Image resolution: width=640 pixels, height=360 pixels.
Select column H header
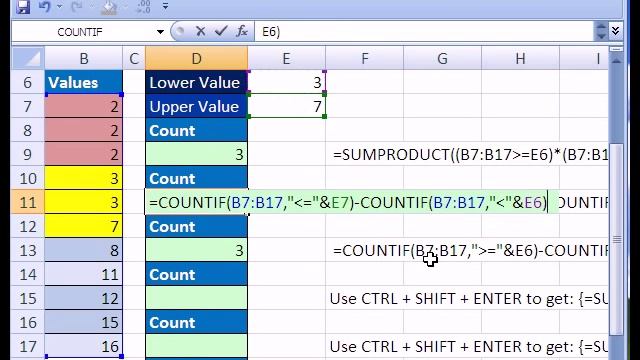pos(520,59)
